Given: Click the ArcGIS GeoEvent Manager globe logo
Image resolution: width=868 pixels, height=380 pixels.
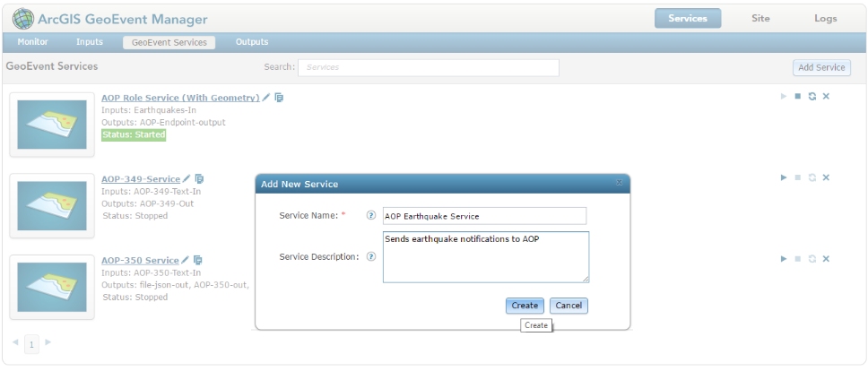Looking at the screenshot, I should [22, 19].
